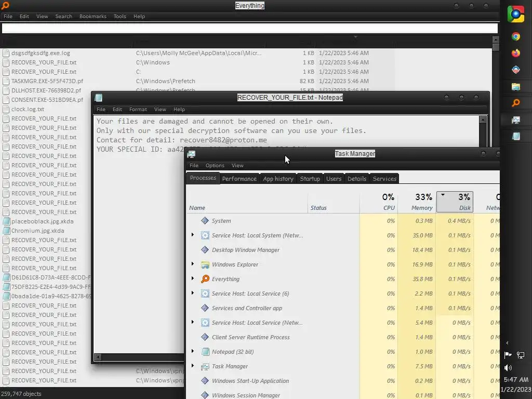The width and height of the screenshot is (532, 399).
Task: Open the volume speaker tray icon
Action: click(x=508, y=368)
